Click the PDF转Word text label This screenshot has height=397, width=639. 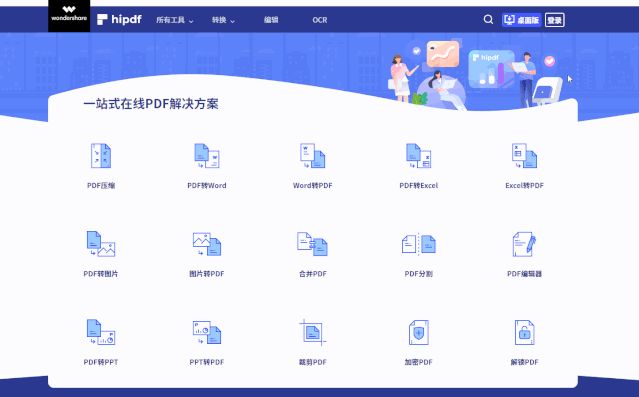click(x=207, y=185)
